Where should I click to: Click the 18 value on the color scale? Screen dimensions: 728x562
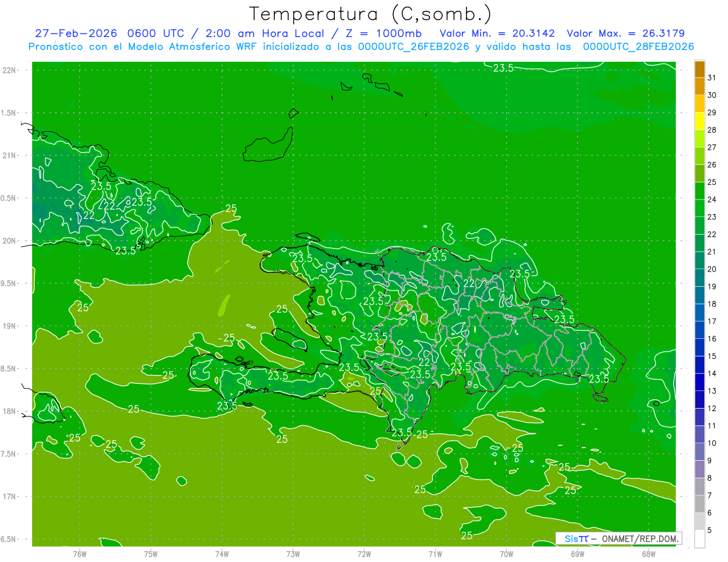coord(712,304)
